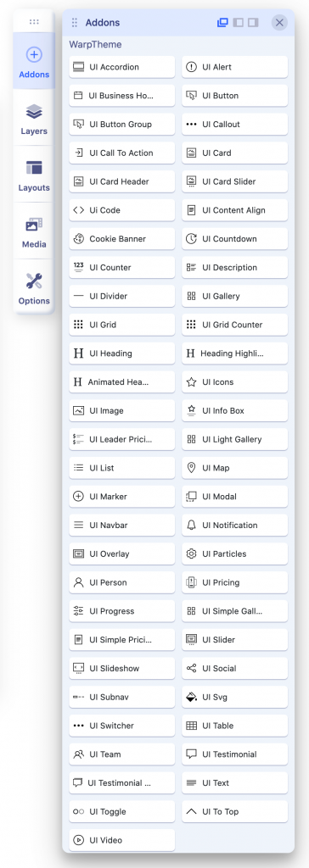309x868 pixels.
Task: Add the UI Video addon
Action: [122, 840]
